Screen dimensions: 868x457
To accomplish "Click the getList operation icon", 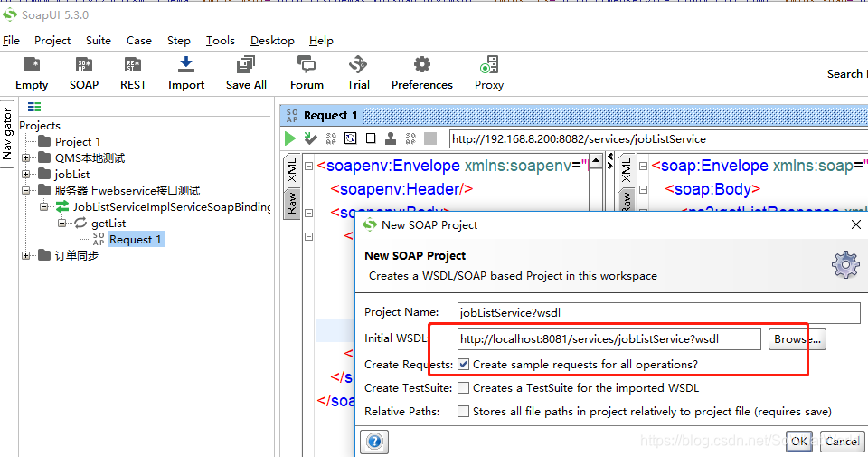I will coord(80,223).
